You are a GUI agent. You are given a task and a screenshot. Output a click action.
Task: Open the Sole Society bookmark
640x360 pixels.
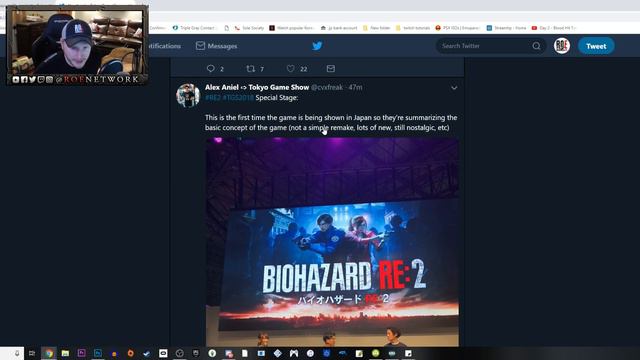click(x=249, y=28)
